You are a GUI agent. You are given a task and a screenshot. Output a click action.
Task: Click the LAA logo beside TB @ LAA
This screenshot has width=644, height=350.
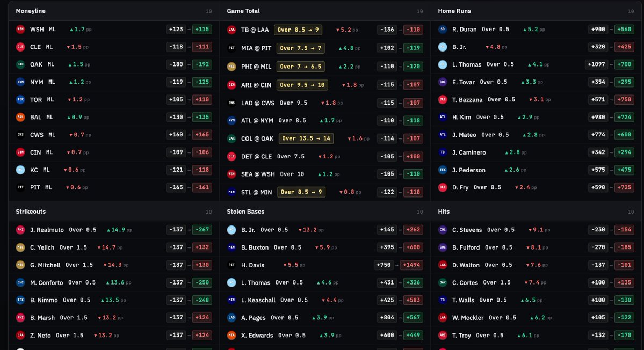click(231, 30)
